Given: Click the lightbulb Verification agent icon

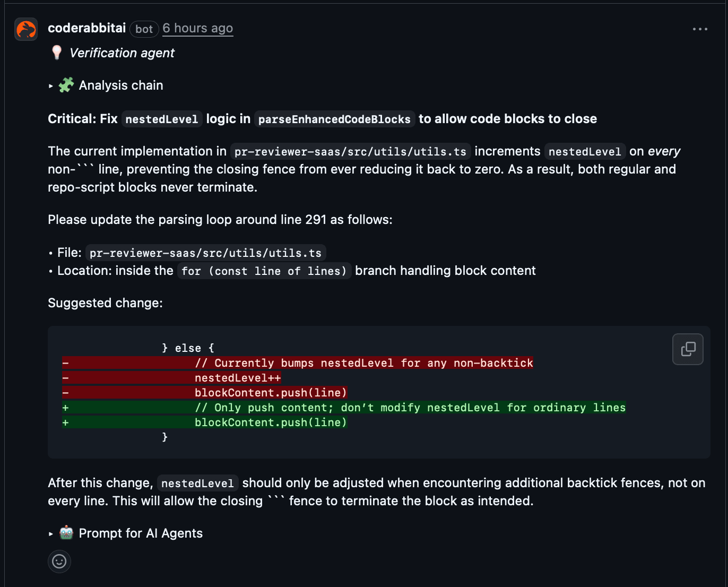Looking at the screenshot, I should coord(57,53).
